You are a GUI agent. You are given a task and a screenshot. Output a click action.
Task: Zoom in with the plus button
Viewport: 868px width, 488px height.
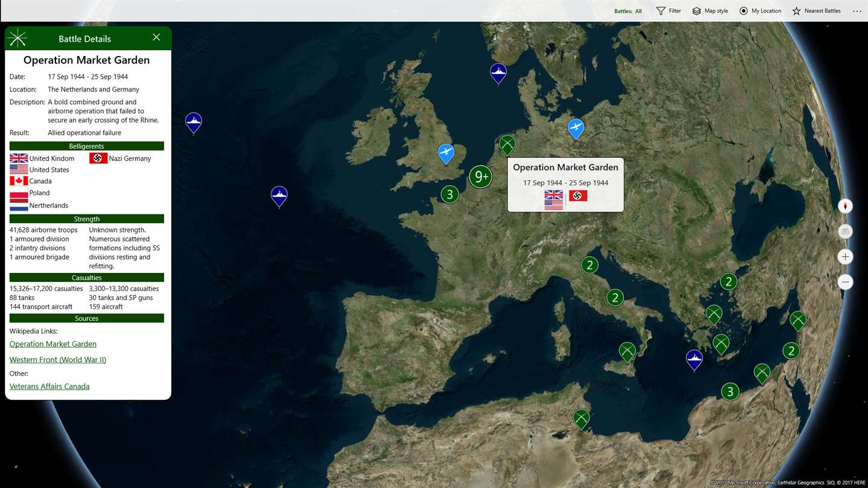[x=845, y=257]
